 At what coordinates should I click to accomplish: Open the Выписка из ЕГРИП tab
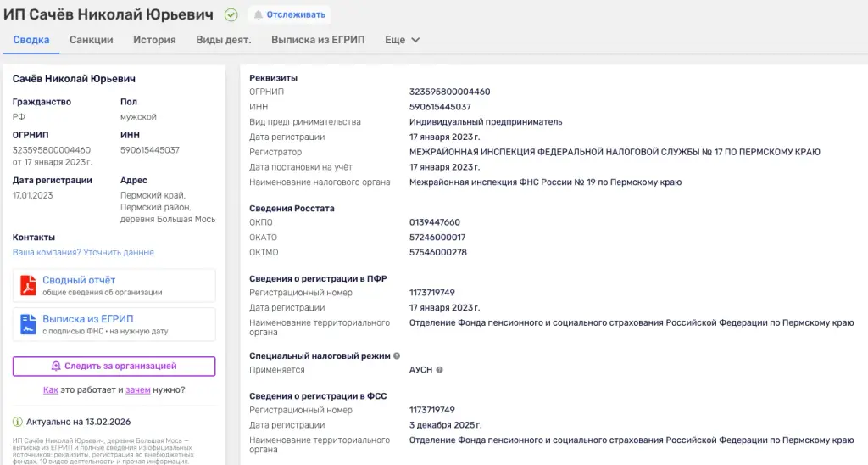click(318, 40)
